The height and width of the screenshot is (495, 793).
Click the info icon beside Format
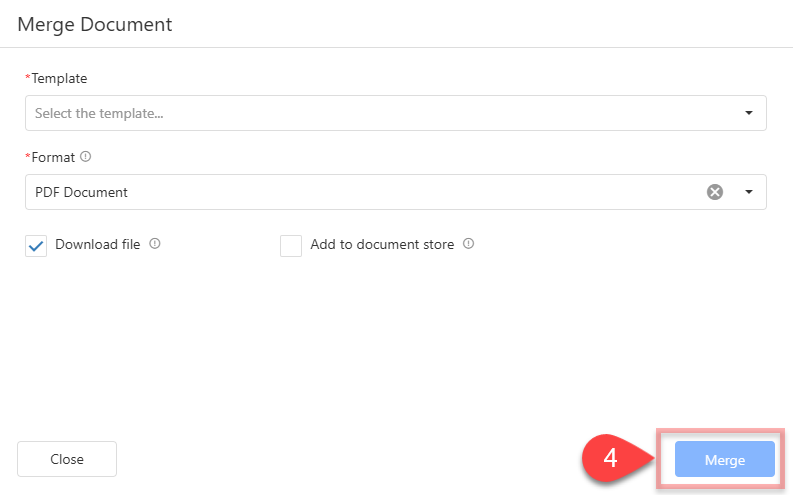pyautogui.click(x=85, y=157)
